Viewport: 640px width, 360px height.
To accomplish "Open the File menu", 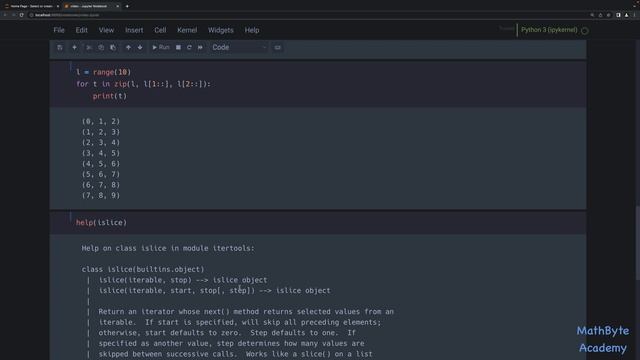I will coord(59,30).
